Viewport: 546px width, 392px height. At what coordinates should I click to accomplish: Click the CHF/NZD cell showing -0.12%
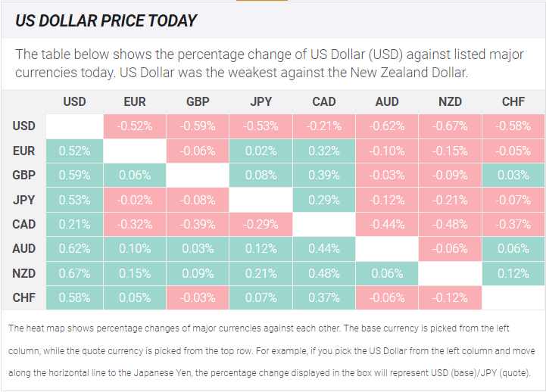click(450, 297)
